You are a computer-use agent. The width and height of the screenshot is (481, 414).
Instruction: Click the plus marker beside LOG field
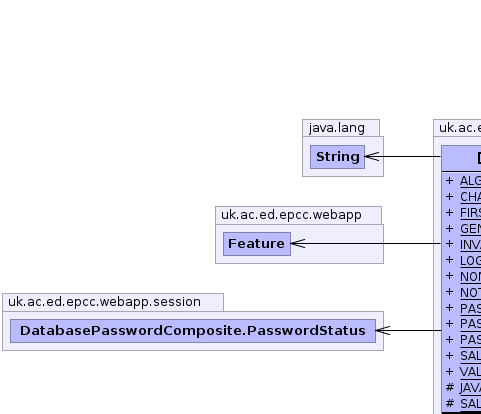(449, 260)
